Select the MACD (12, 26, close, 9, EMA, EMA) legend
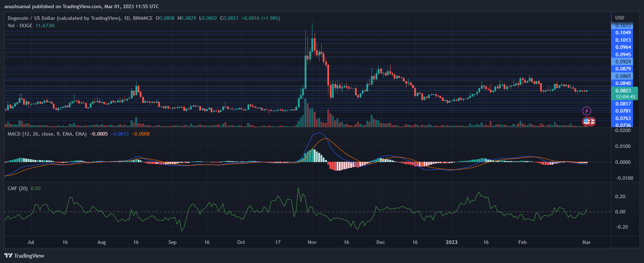The height and width of the screenshot is (263, 644). pos(47,134)
